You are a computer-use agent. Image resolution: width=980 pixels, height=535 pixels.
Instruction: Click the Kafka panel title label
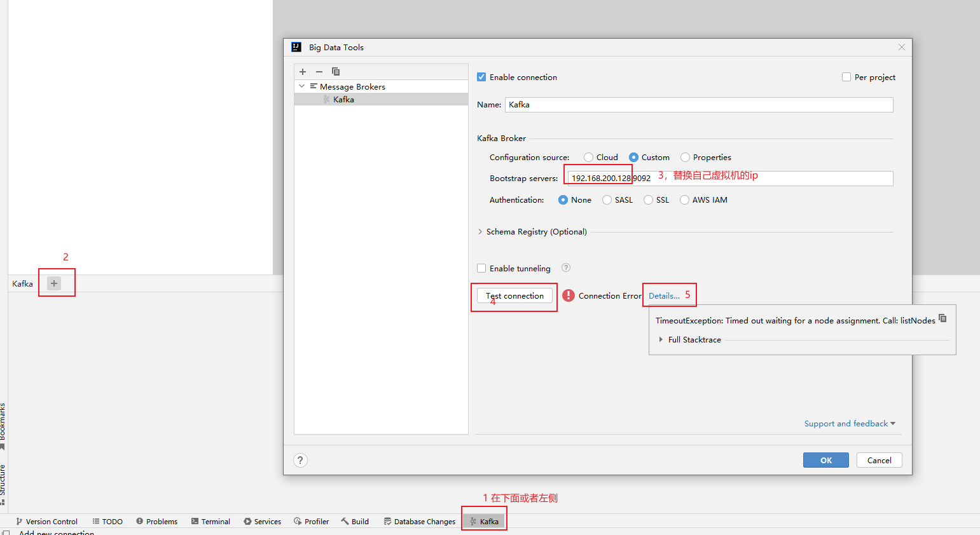pos(22,283)
